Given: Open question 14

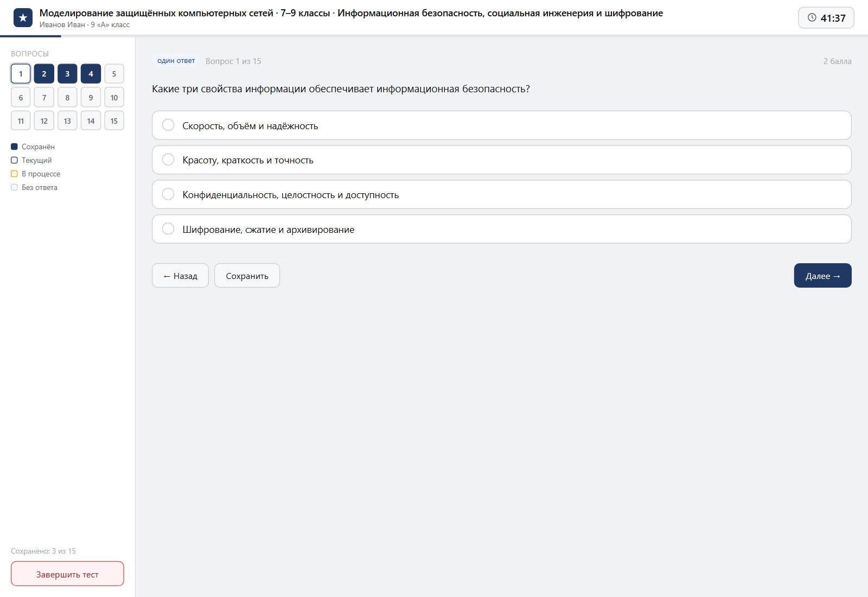Looking at the screenshot, I should click(91, 121).
